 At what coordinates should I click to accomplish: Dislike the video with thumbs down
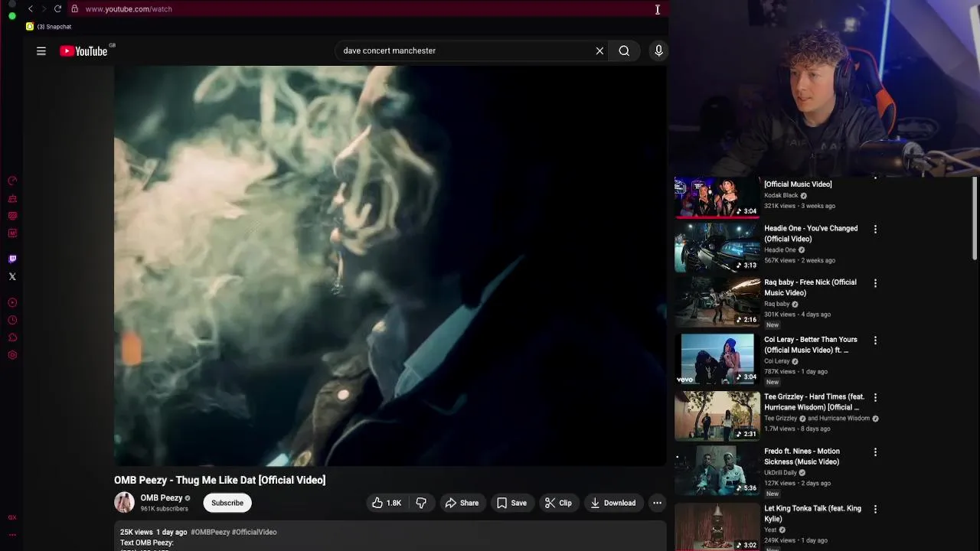pos(421,503)
